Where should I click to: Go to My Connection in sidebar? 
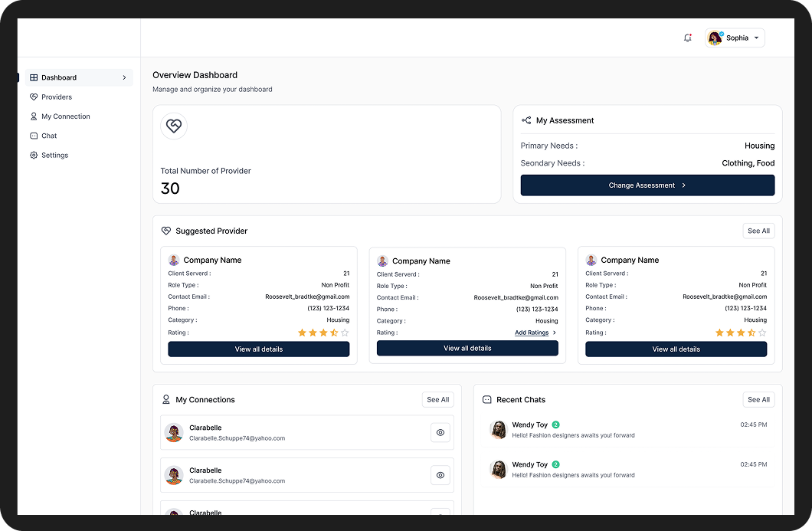[66, 116]
